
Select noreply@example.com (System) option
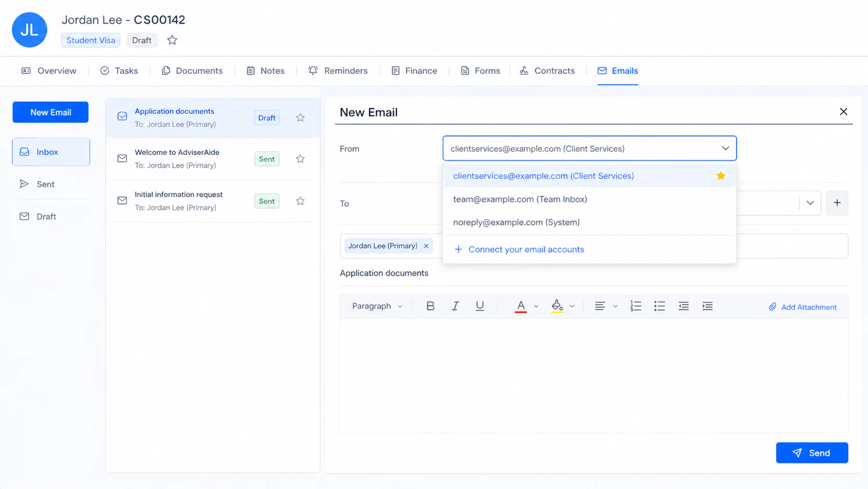pos(589,222)
